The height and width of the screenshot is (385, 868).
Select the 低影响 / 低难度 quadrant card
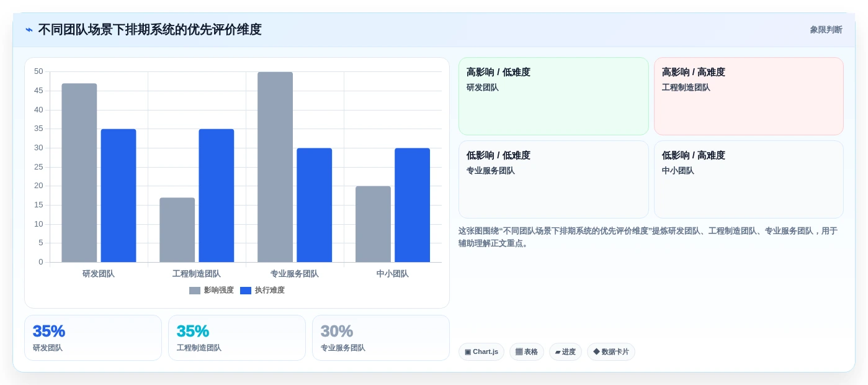click(x=553, y=179)
